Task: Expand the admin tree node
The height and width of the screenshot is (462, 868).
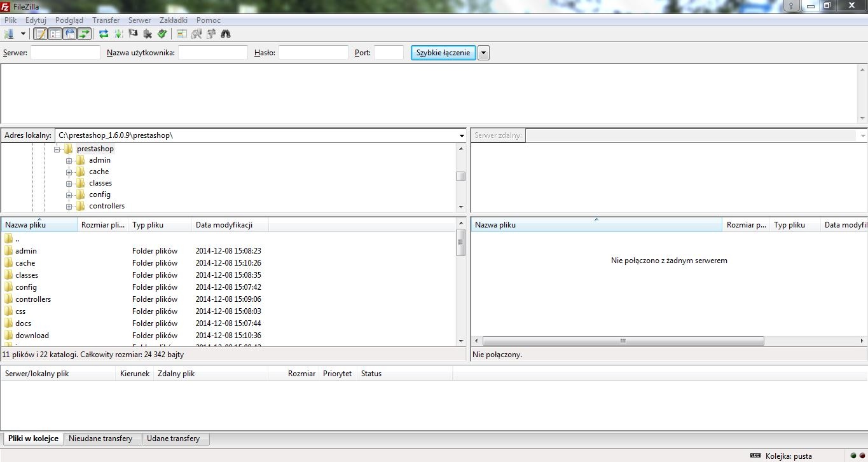Action: coord(69,161)
